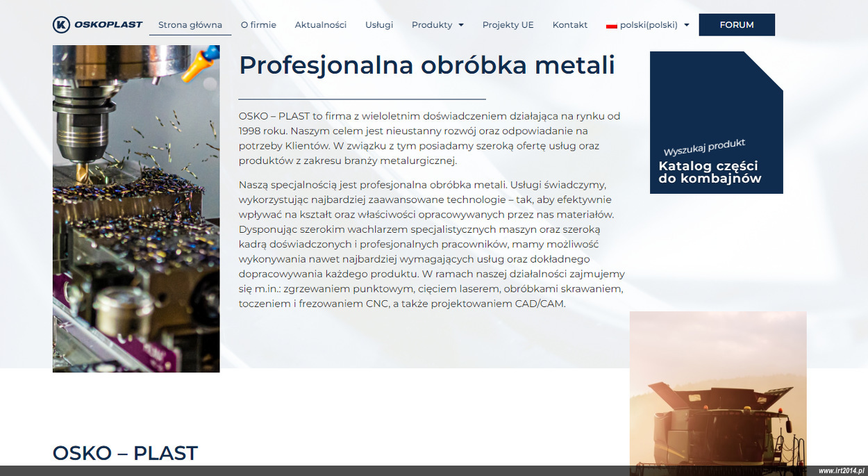
Task: Click the Profesjonalna obróbka metali heading
Action: tap(427, 65)
